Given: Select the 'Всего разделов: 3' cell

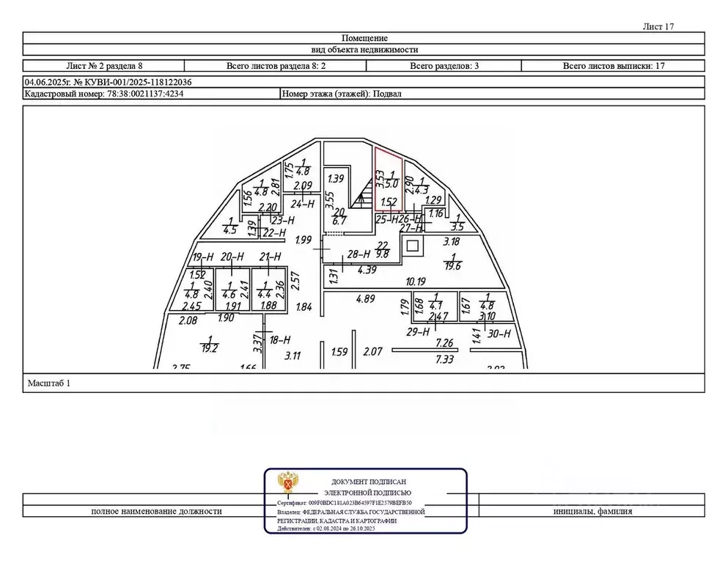Looking at the screenshot, I should pos(444,65).
